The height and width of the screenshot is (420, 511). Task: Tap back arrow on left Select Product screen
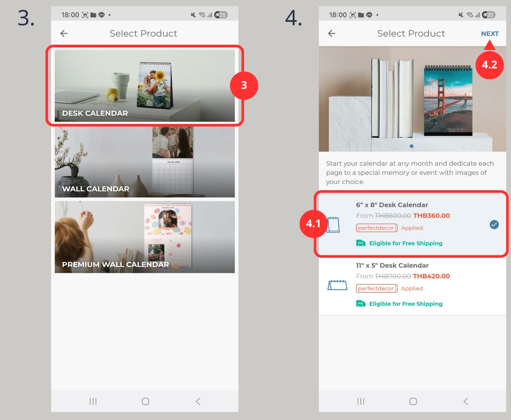64,34
